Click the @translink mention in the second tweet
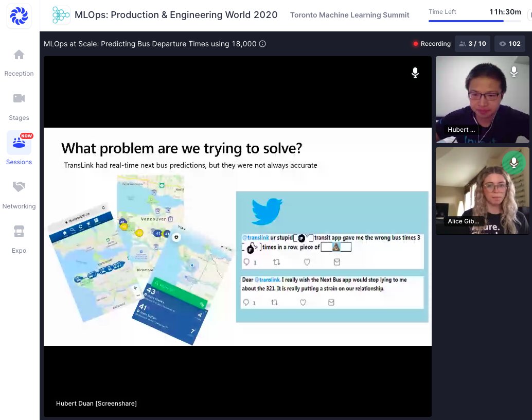This screenshot has height=420, width=532. click(268, 280)
